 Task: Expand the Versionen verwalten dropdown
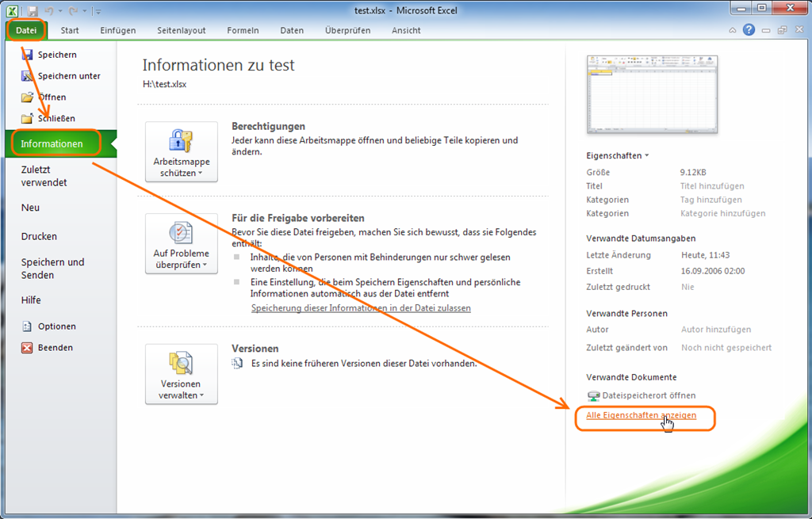(182, 375)
